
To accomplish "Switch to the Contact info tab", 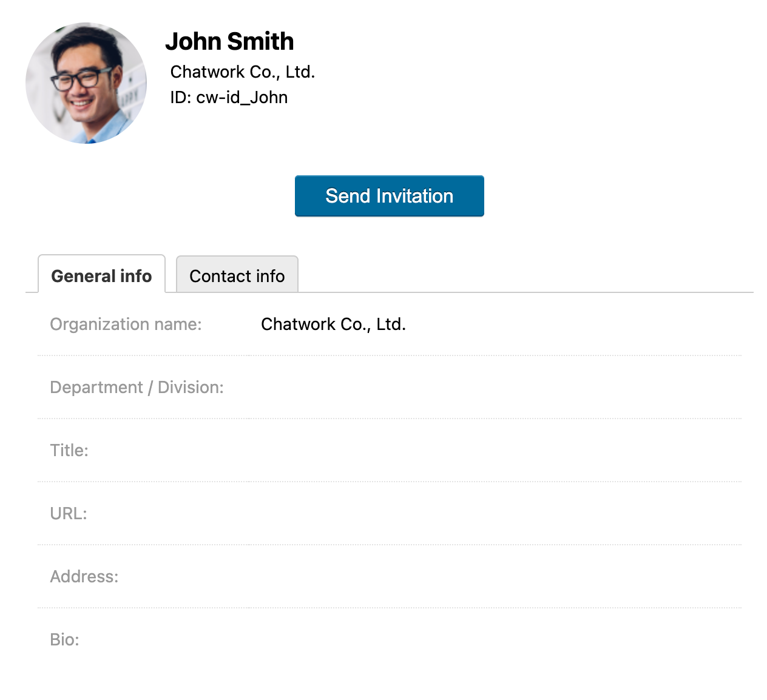I will point(237,275).
